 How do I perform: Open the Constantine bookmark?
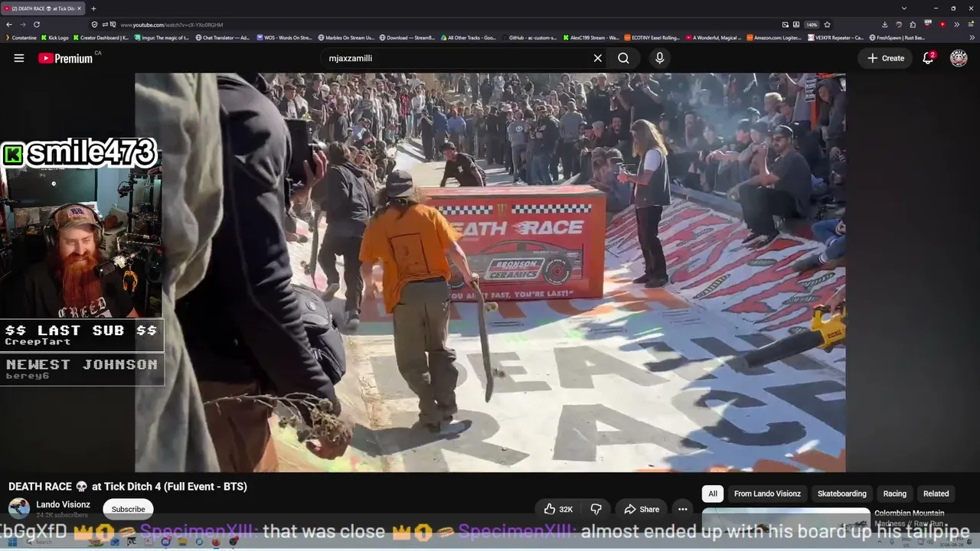21,37
